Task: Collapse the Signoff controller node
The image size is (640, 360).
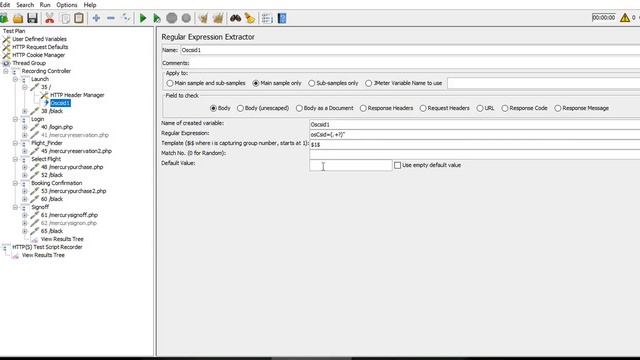Action: [15, 207]
